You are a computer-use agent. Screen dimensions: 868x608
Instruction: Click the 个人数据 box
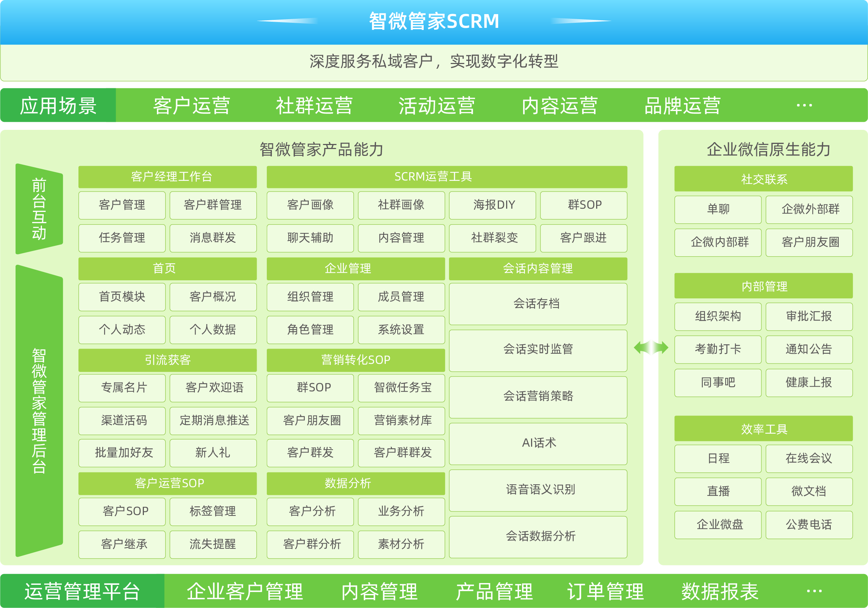click(213, 330)
